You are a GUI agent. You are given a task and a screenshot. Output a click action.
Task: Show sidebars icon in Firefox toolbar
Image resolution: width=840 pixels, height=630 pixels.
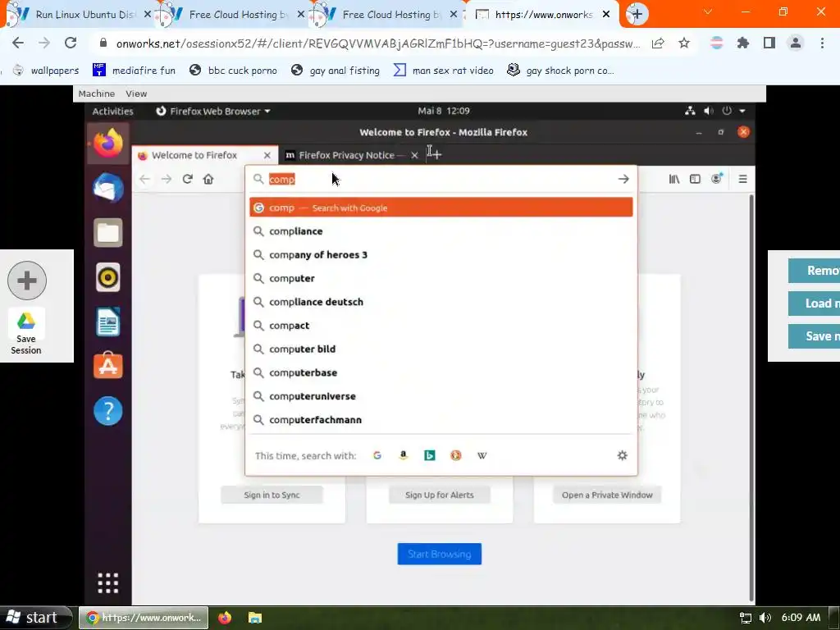695,179
